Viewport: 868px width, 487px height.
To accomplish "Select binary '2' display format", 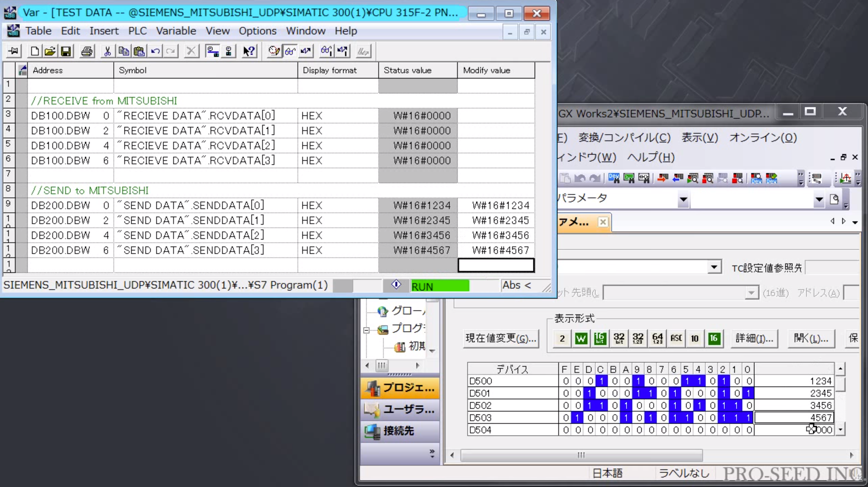I will click(562, 338).
